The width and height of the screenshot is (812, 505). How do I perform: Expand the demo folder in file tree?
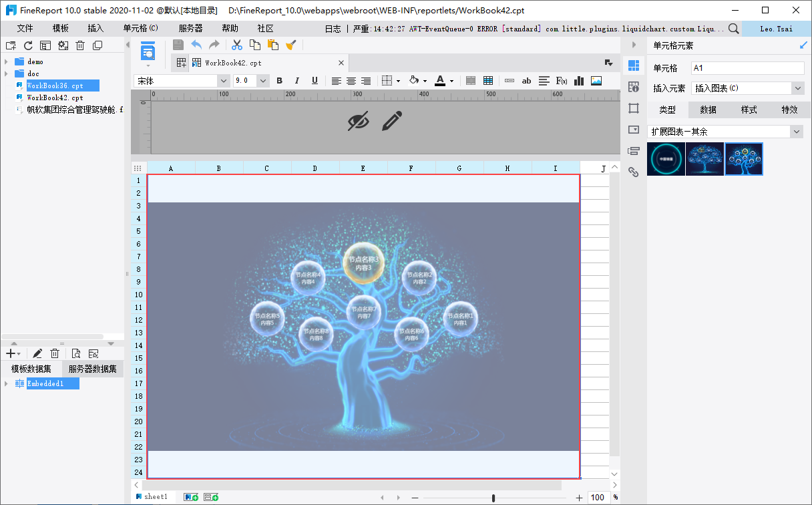(6, 61)
